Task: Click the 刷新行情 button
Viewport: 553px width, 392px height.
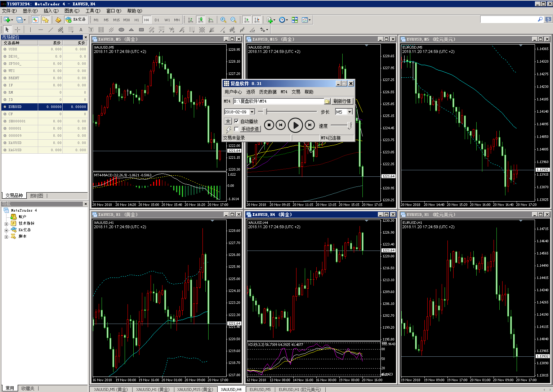Action: [342, 102]
